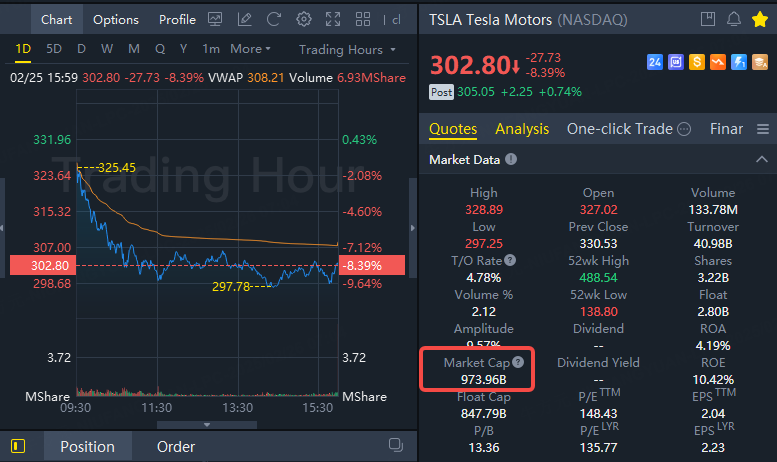
Task: Open the Trading Hours dropdown
Action: pos(347,50)
